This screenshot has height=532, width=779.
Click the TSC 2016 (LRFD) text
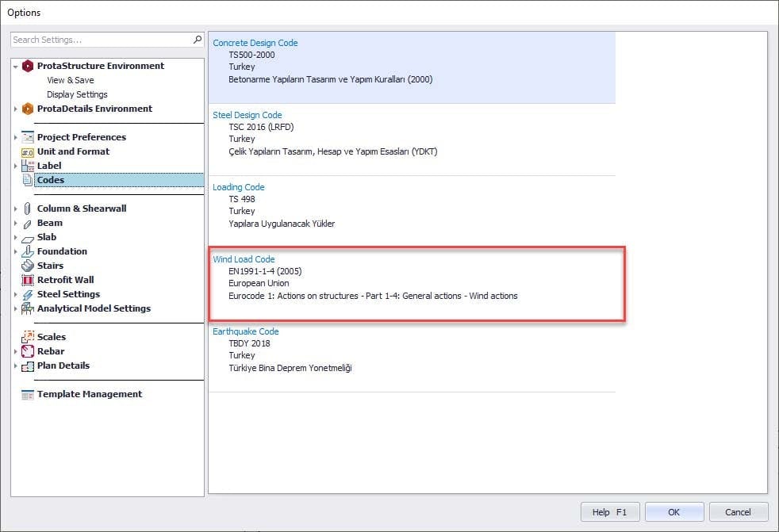click(261, 127)
